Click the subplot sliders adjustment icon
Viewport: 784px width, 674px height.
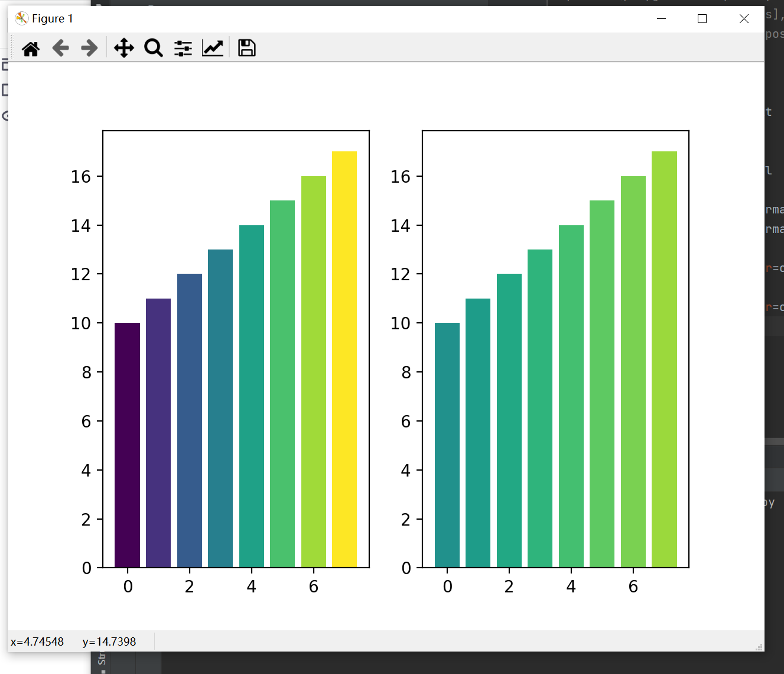click(x=182, y=48)
